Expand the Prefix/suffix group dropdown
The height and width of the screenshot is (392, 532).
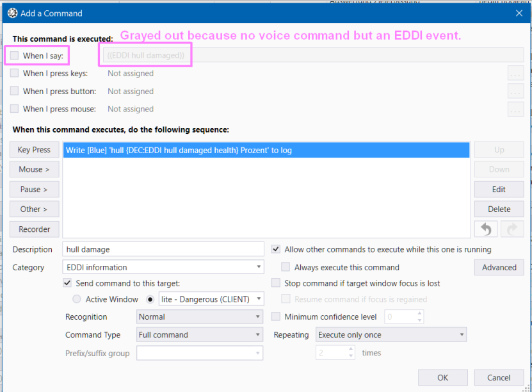pos(200,353)
